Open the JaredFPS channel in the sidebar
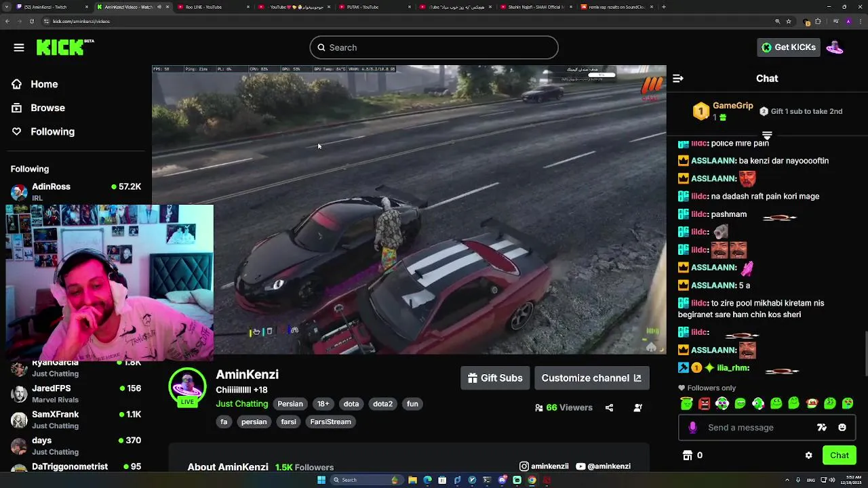 [76, 394]
